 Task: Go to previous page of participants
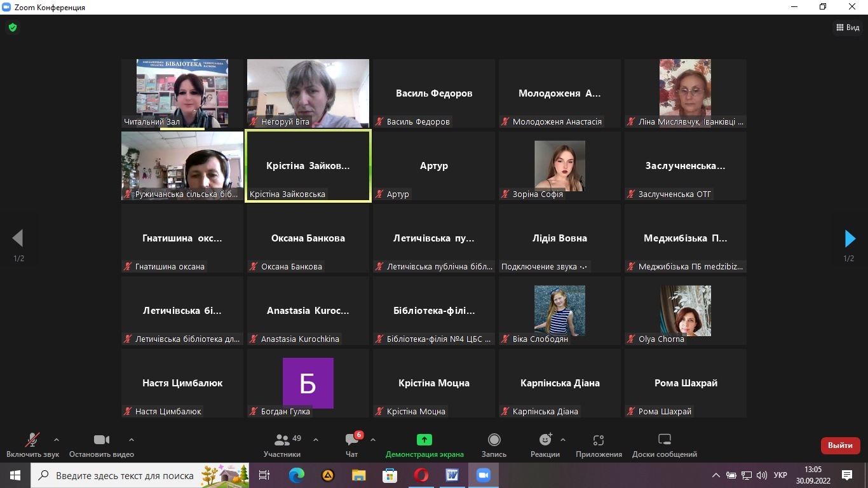pyautogui.click(x=18, y=238)
